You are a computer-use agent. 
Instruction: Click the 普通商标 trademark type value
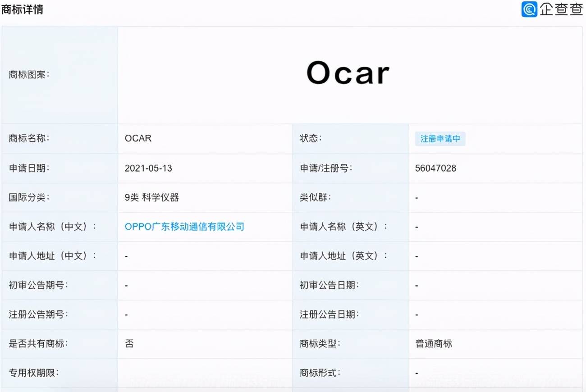[434, 344]
